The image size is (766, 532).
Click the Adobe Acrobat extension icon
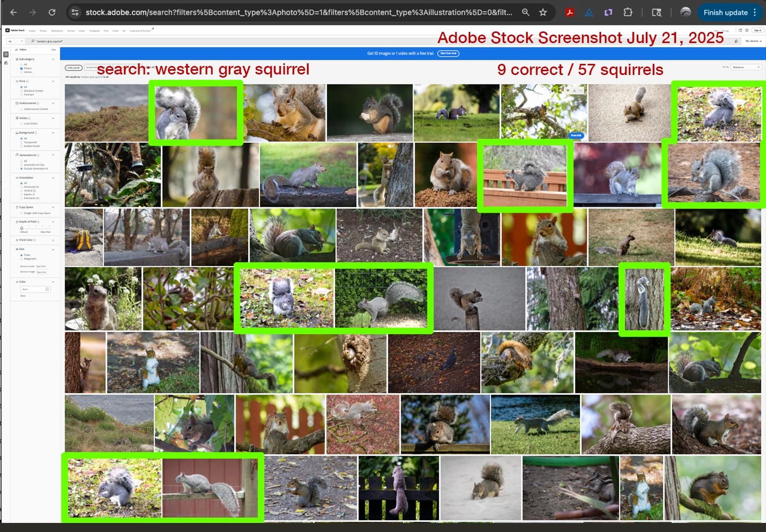click(570, 12)
